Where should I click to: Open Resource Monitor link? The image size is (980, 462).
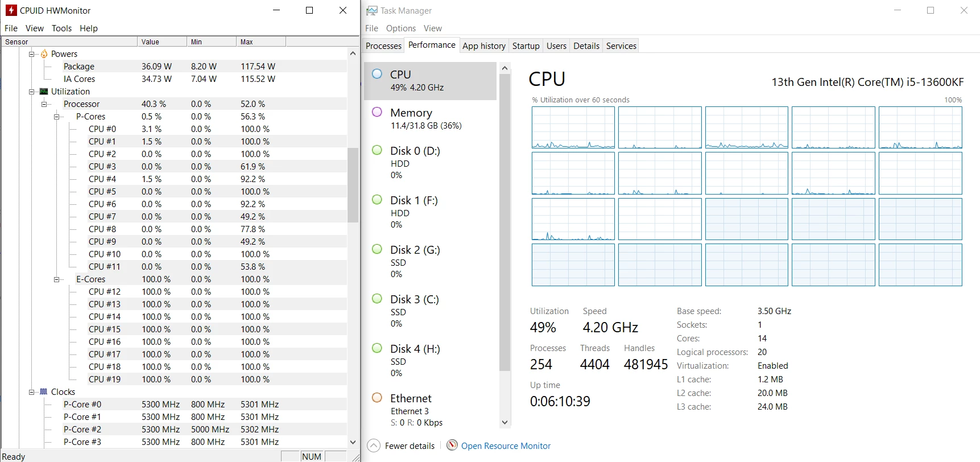[506, 446]
